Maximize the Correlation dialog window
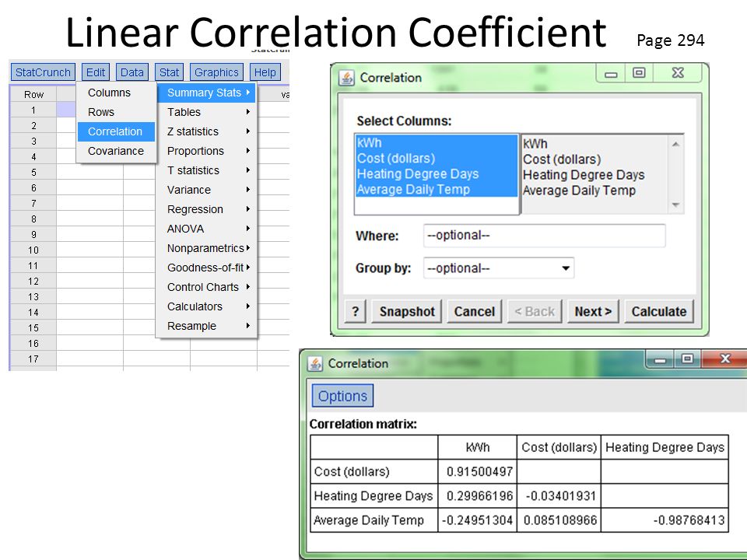The height and width of the screenshot is (560, 747). 639,73
